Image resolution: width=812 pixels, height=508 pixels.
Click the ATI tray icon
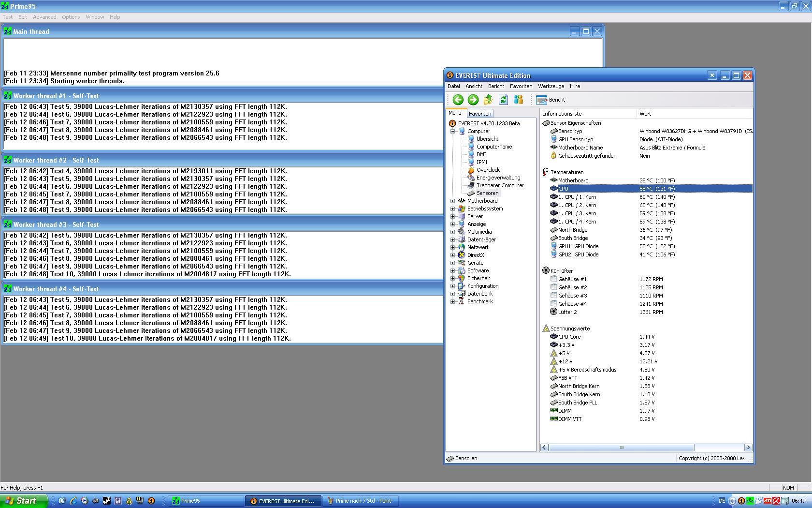pyautogui.click(x=768, y=501)
